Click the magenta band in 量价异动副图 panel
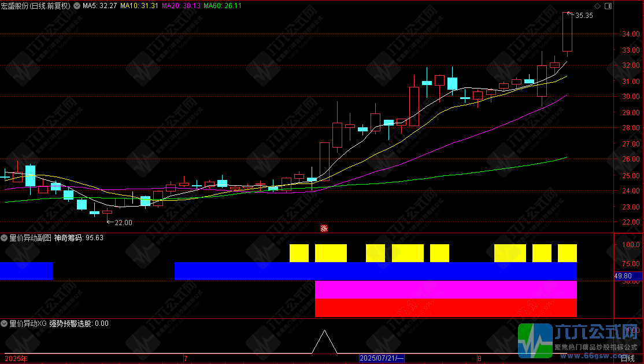The image size is (644, 364). coord(446,289)
